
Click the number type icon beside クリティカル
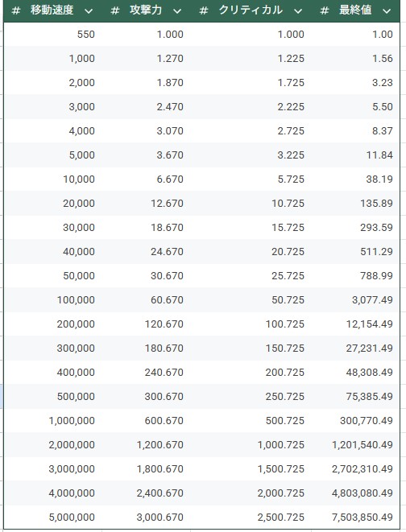[x=203, y=10]
